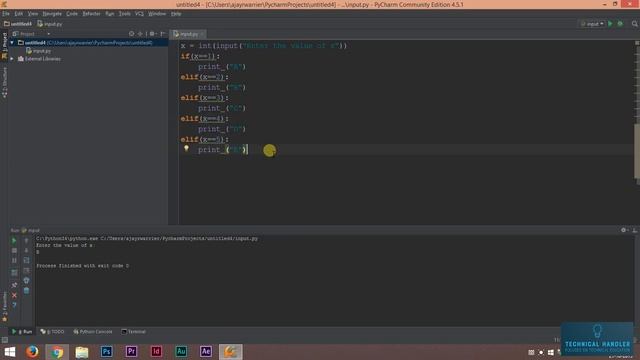This screenshot has width=640, height=360.
Task: Toggle the Favorites side tool button
Action: (4, 306)
